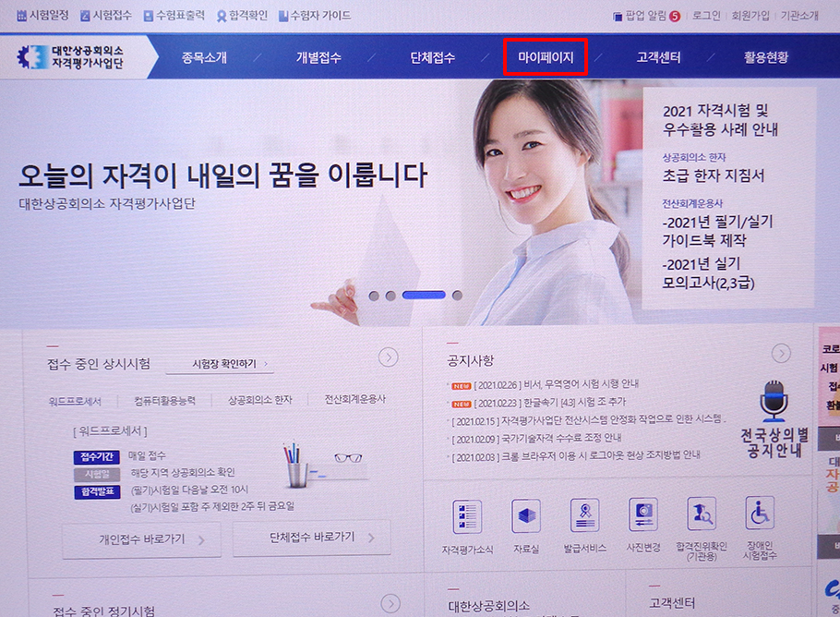The width and height of the screenshot is (840, 617).
Task: Click -2021년 필기/실기 가이드북 제작 text
Action: tap(717, 231)
